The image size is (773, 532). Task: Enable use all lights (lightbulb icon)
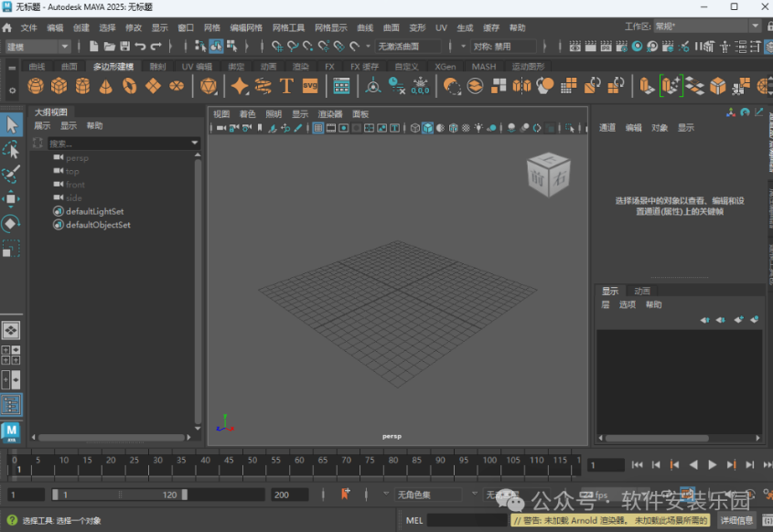pos(478,128)
